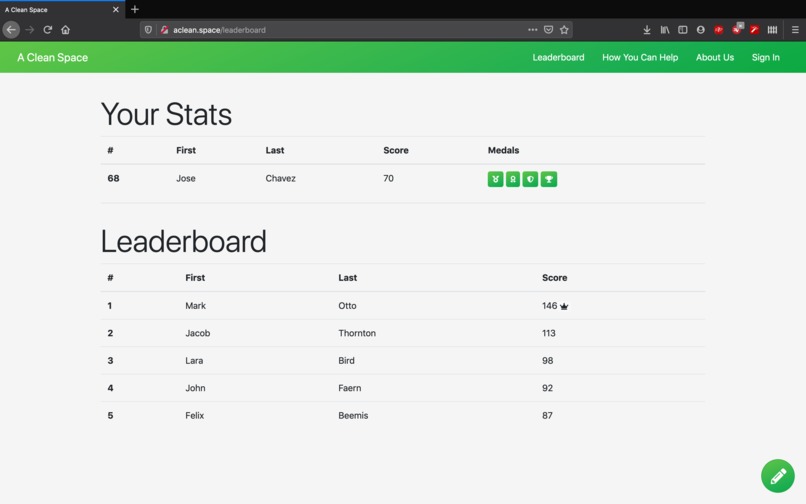Click the crown icon beside score 146
Viewport: 806px width, 504px height.
[564, 306]
